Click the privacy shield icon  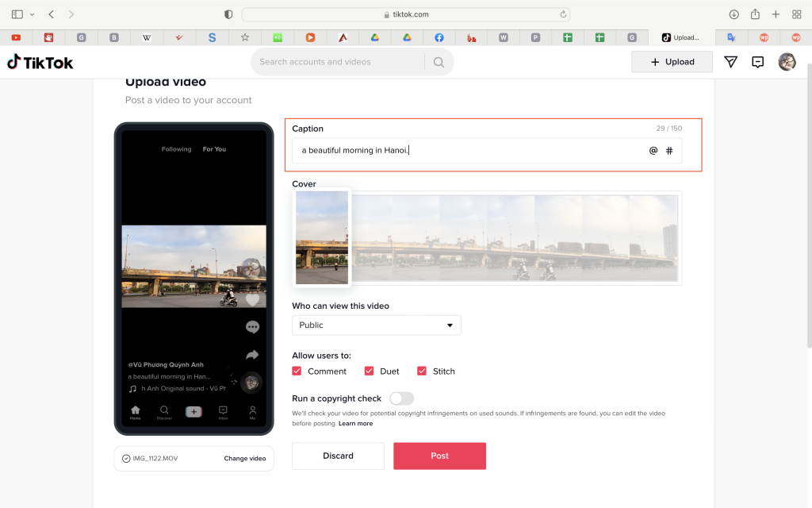[x=228, y=14]
